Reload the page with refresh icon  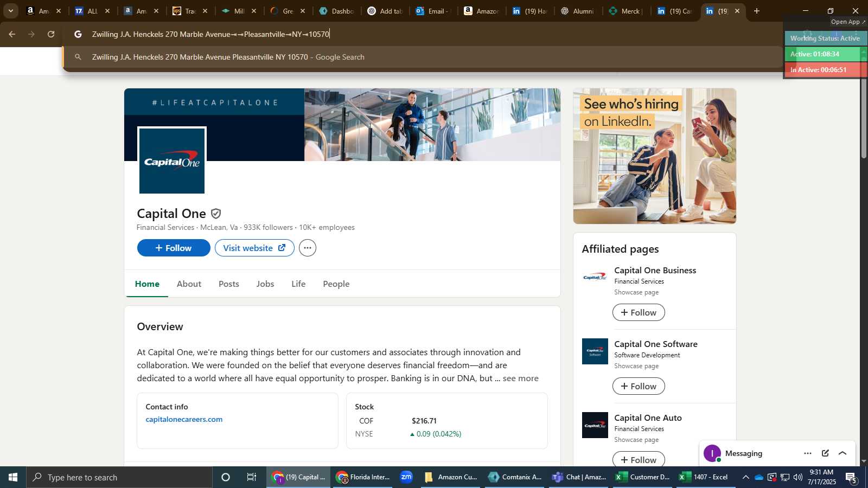click(x=51, y=34)
